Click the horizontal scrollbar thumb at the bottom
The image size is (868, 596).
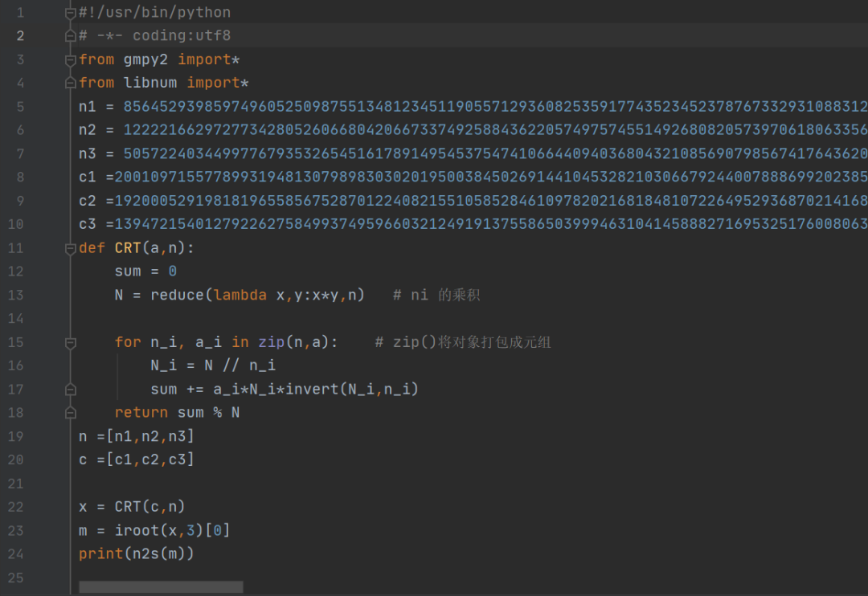(x=161, y=587)
